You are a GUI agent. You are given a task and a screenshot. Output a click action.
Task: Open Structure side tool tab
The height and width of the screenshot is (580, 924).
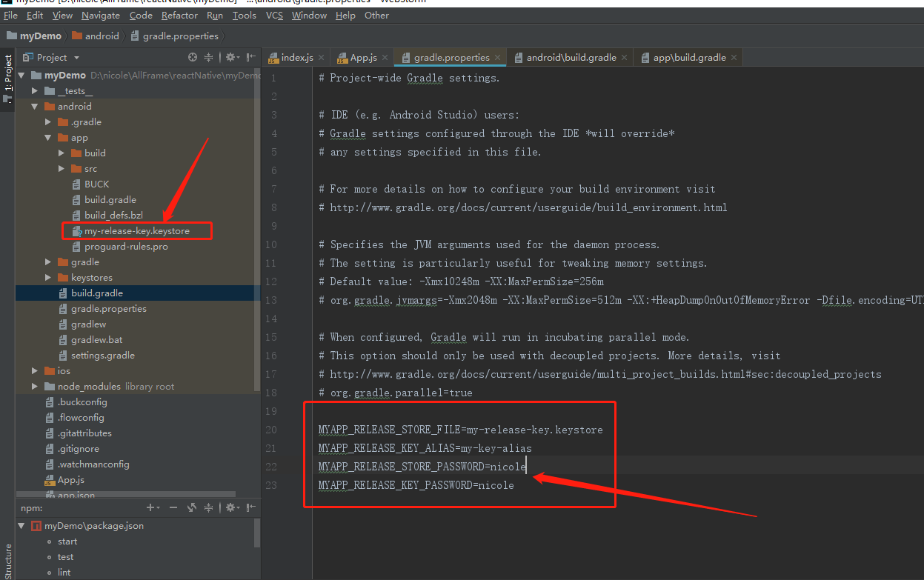click(x=8, y=562)
